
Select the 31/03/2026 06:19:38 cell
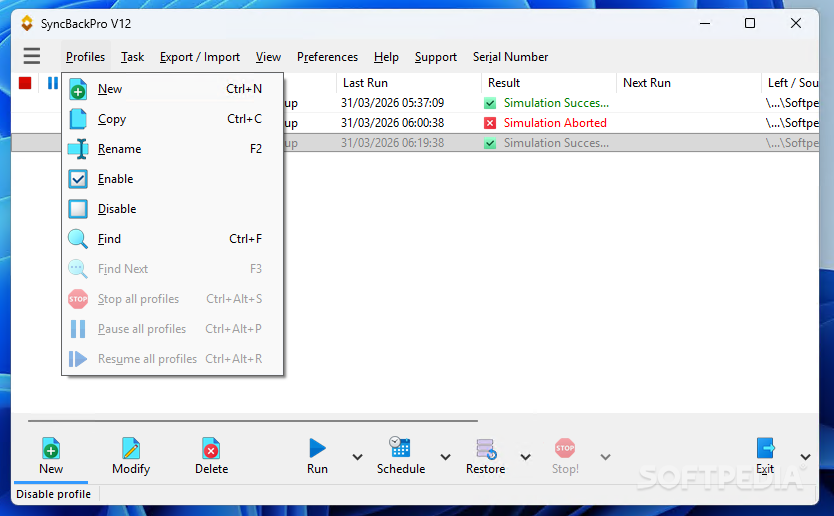393,143
